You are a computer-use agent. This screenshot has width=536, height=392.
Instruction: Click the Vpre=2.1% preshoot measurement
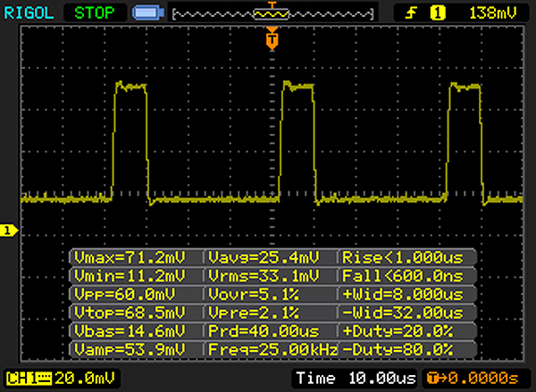tap(254, 313)
